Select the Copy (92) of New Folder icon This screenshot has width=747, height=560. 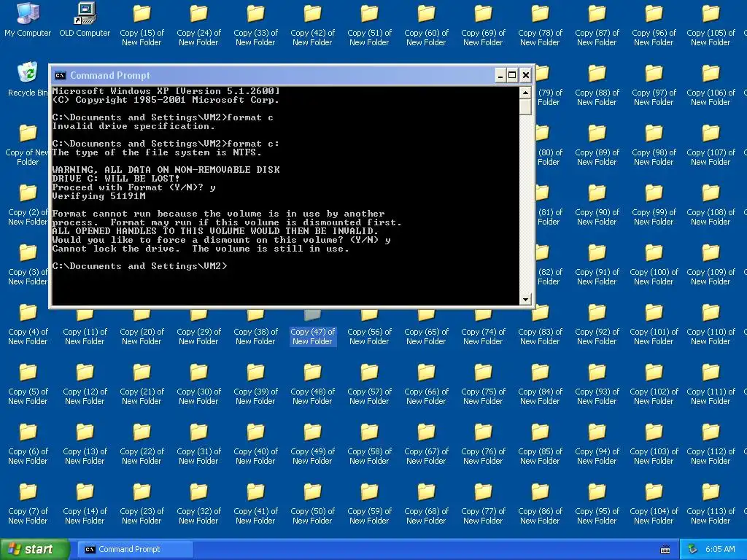pyautogui.click(x=597, y=324)
